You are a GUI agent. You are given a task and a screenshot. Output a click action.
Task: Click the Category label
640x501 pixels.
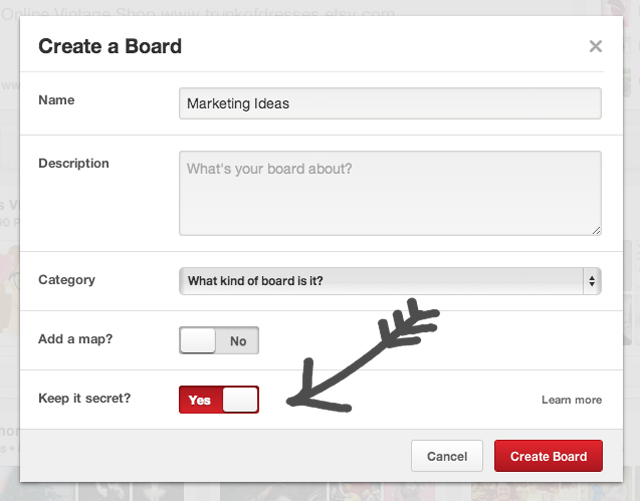[x=66, y=280]
